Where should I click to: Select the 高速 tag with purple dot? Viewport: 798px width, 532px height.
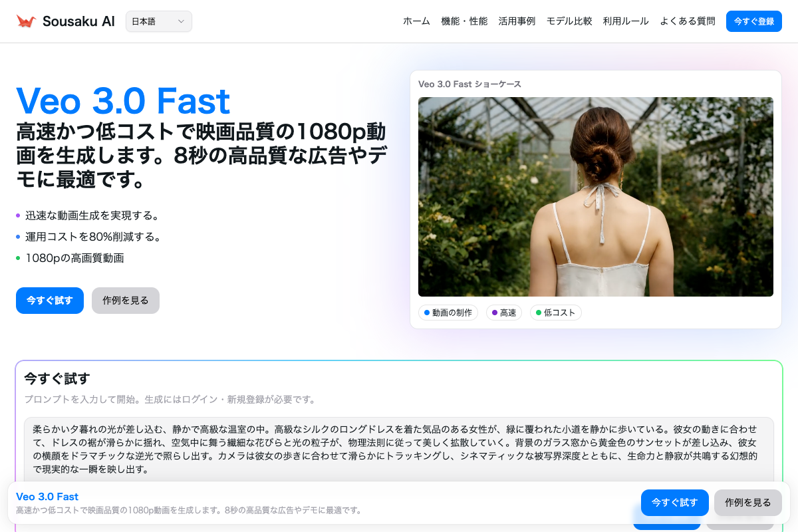504,313
